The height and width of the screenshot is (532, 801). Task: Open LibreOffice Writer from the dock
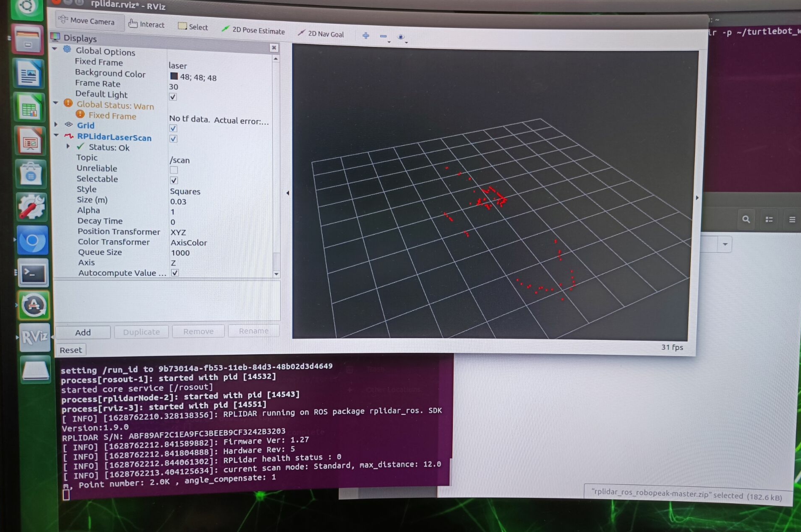[28, 73]
